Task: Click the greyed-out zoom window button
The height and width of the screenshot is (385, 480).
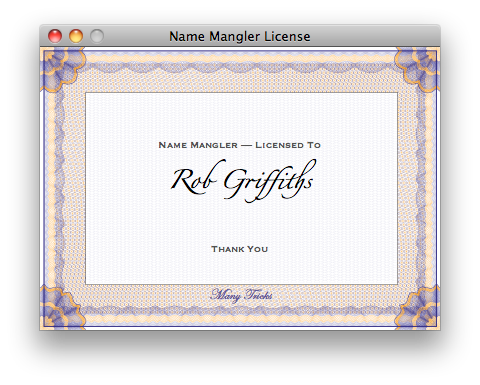Action: click(x=97, y=36)
